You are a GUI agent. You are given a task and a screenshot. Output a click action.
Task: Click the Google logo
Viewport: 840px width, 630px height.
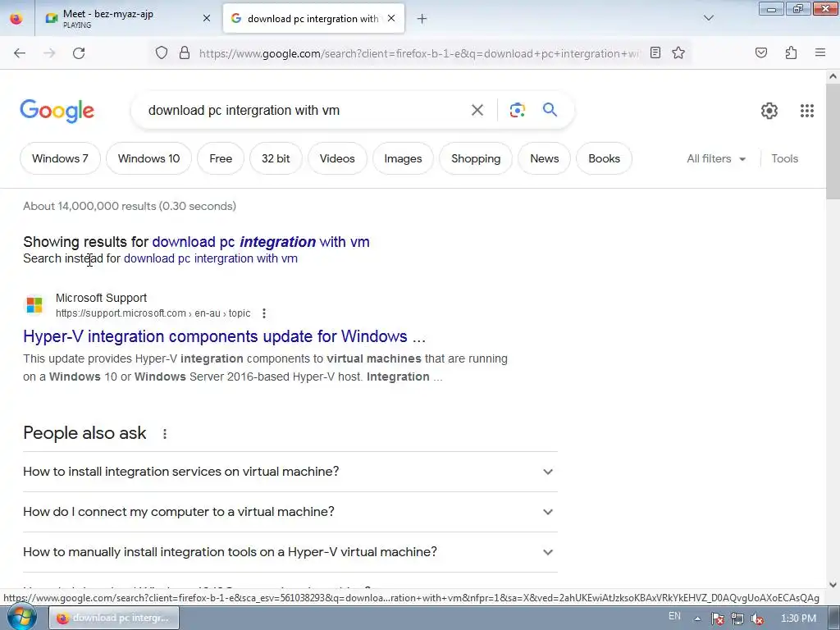click(57, 111)
